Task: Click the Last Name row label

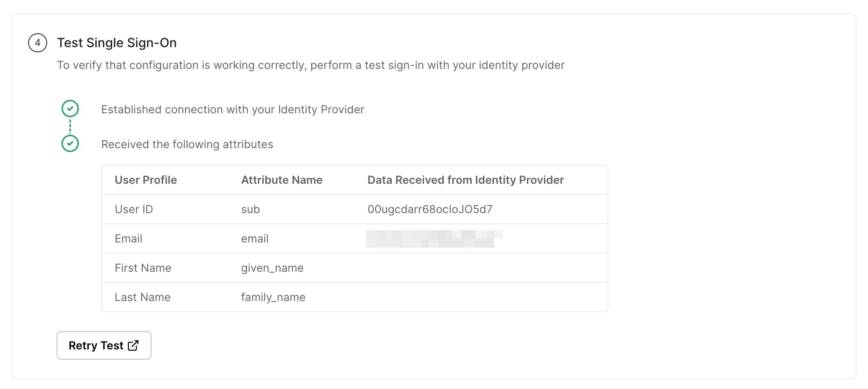Action: click(142, 297)
